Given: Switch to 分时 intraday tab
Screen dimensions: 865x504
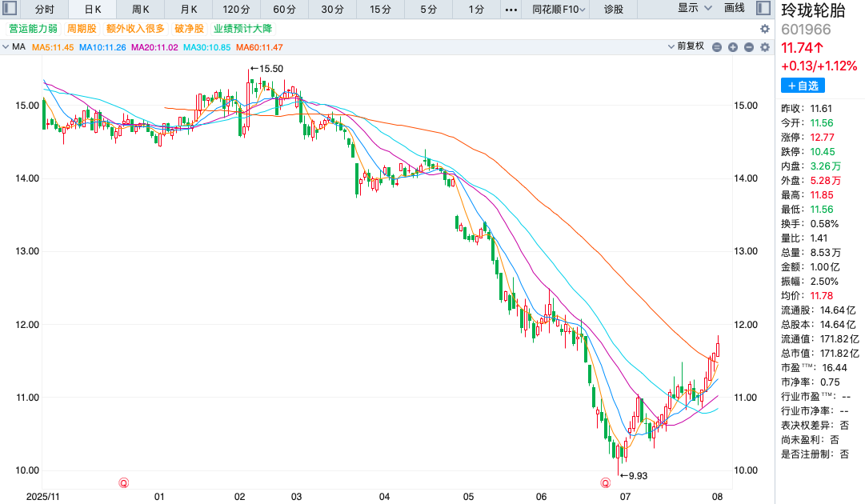Looking at the screenshot, I should coord(45,10).
